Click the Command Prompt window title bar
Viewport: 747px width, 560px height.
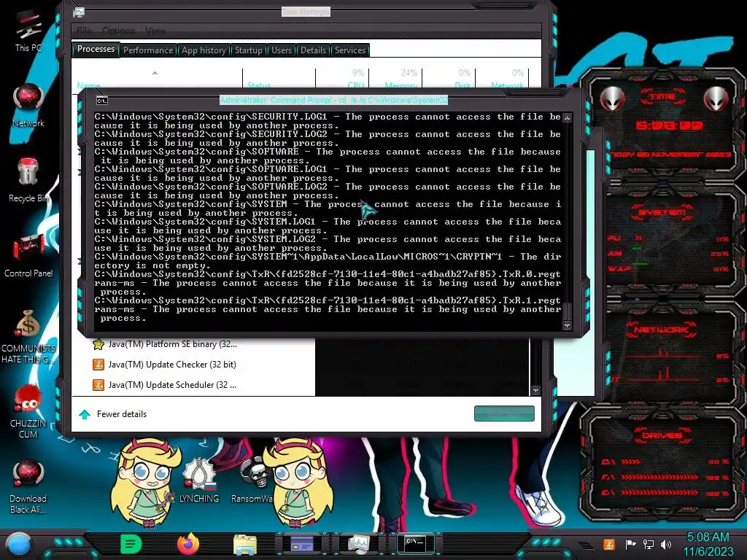(333, 100)
